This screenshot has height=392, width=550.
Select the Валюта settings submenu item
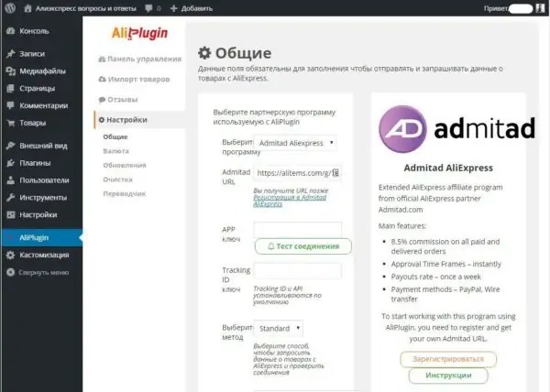click(116, 151)
